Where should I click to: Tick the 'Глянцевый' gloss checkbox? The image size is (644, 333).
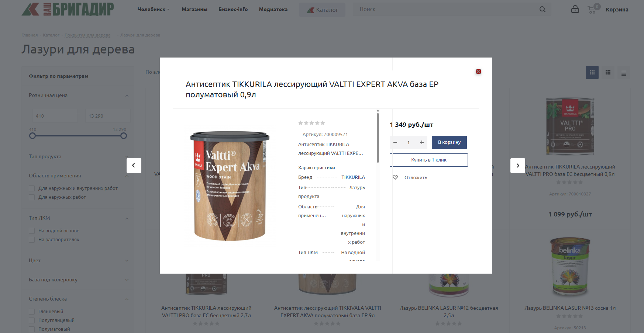[32, 312]
